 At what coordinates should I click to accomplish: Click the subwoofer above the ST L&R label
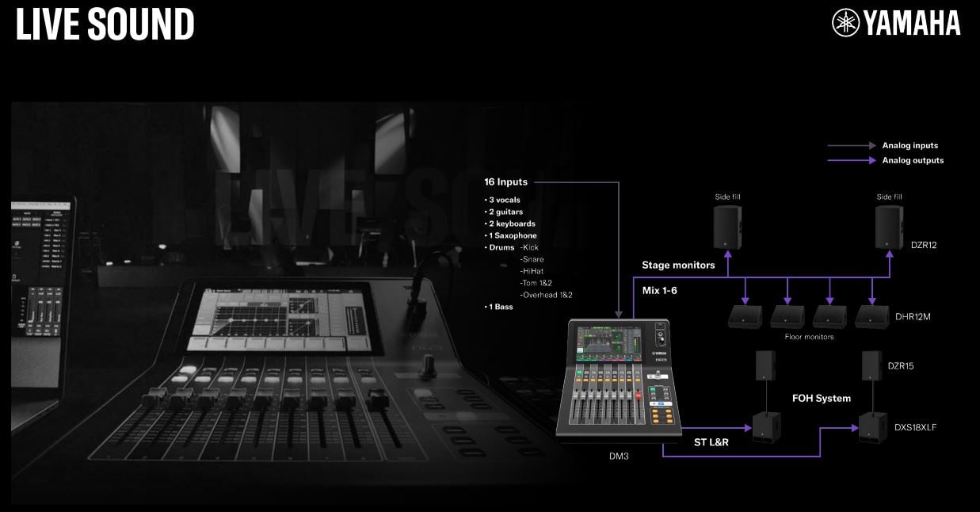766,427
